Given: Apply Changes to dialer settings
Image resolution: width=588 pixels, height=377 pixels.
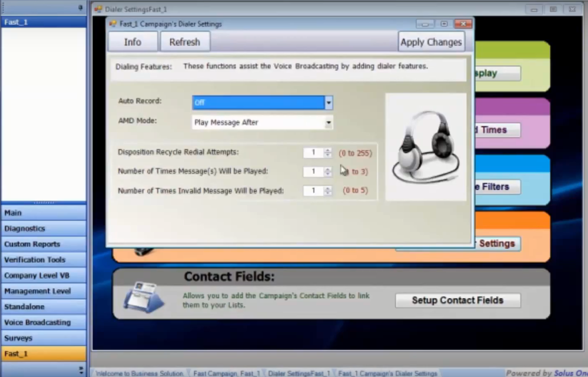Looking at the screenshot, I should [431, 42].
